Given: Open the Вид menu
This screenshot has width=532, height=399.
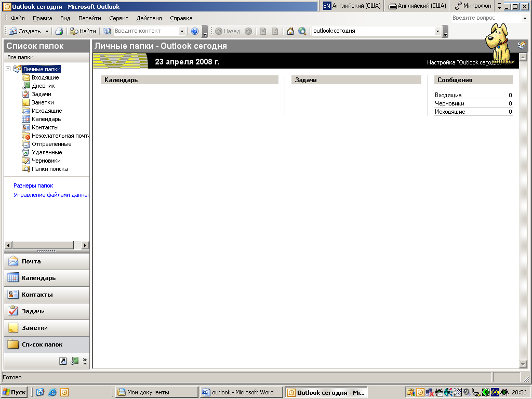Looking at the screenshot, I should pos(65,18).
